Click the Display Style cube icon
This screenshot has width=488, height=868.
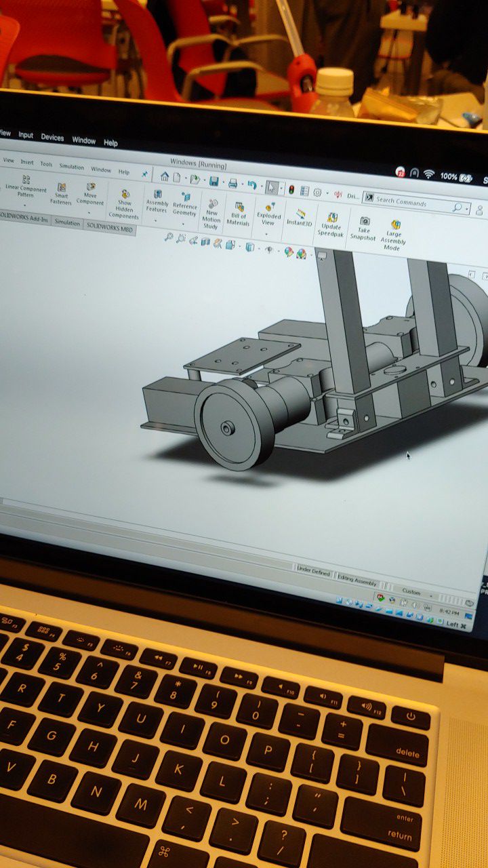coord(249,247)
